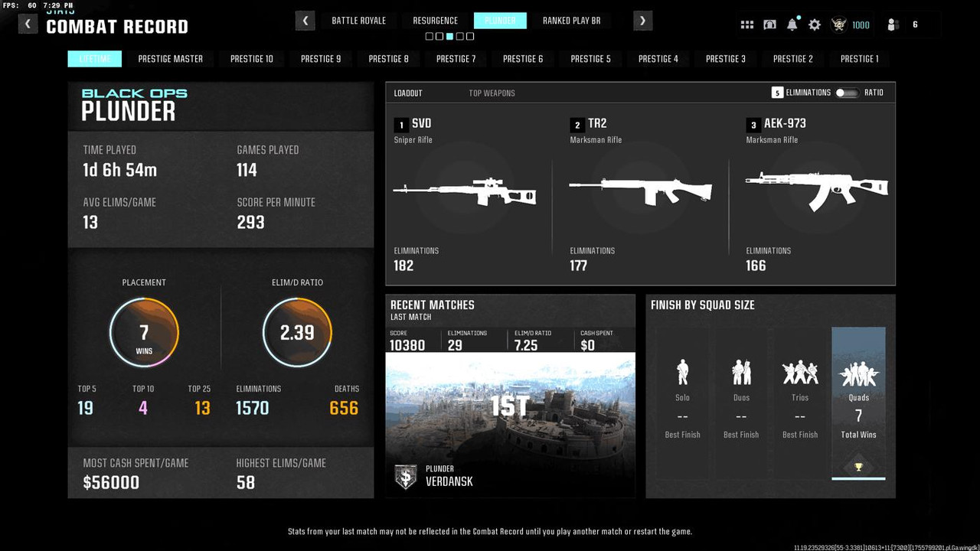Click the Score Per Minute value 293
Image resolution: width=980 pixels, height=551 pixels.
[250, 222]
